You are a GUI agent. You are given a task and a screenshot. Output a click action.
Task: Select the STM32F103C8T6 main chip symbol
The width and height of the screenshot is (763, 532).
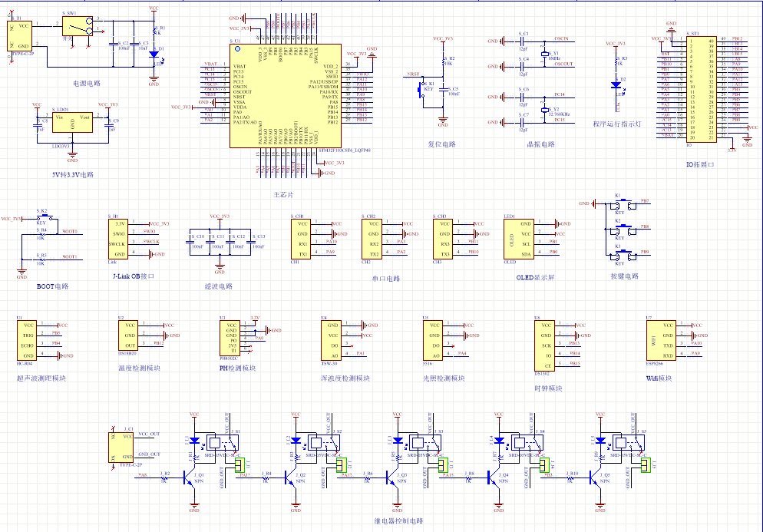[286, 96]
